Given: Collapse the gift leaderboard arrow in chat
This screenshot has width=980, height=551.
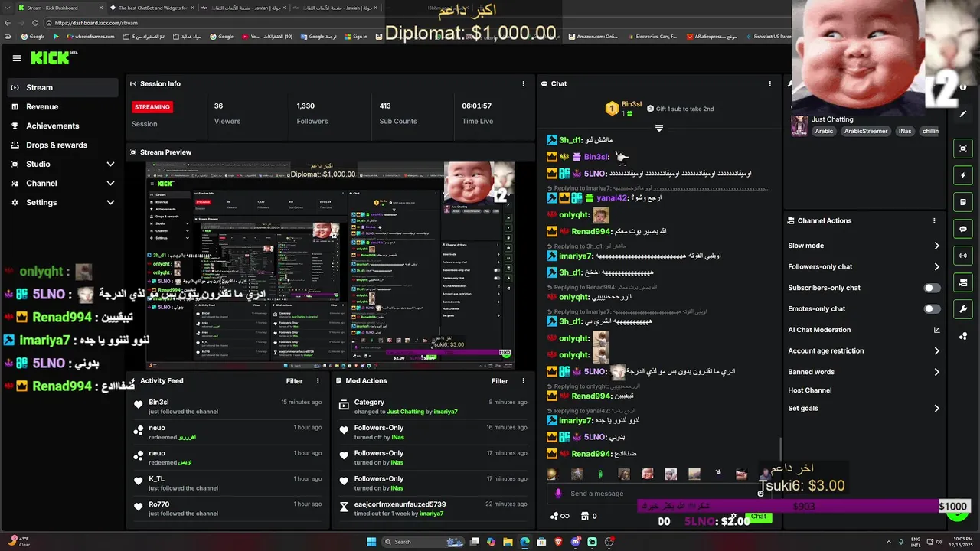Looking at the screenshot, I should tap(658, 128).
